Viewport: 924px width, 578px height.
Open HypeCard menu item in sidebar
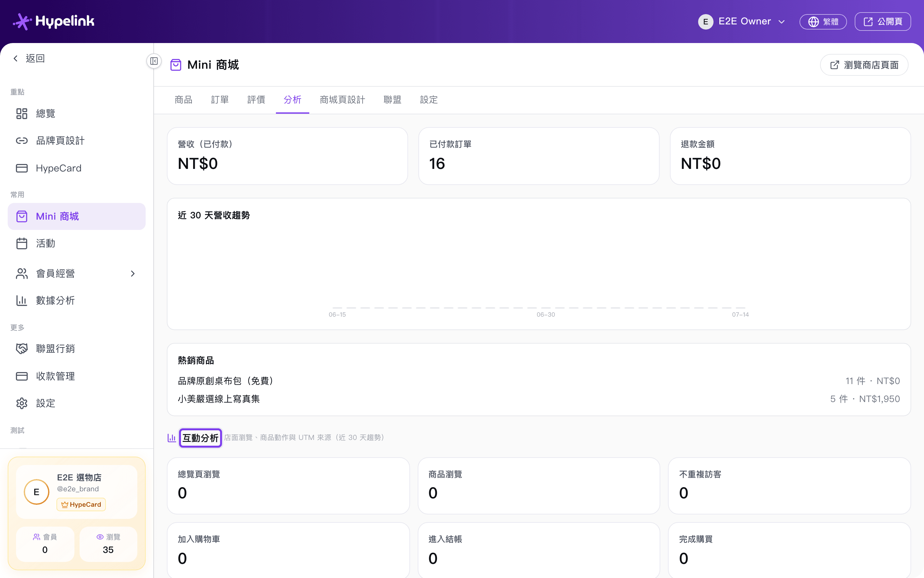tap(77, 168)
